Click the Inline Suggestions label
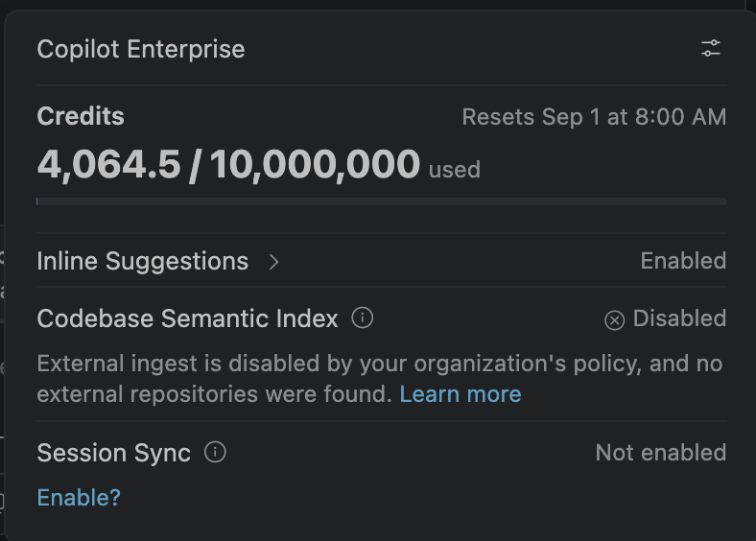This screenshot has height=541, width=756. (x=143, y=261)
